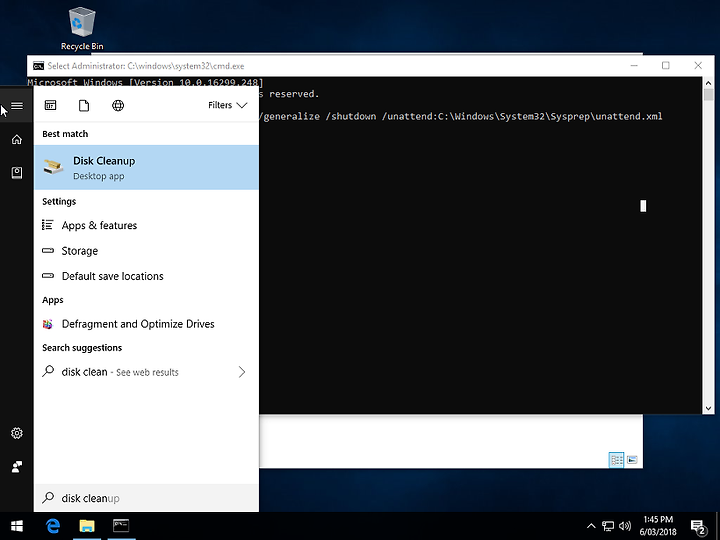The height and width of the screenshot is (540, 720).
Task: Open the Notebook icon in search sidebar
Action: pyautogui.click(x=17, y=173)
